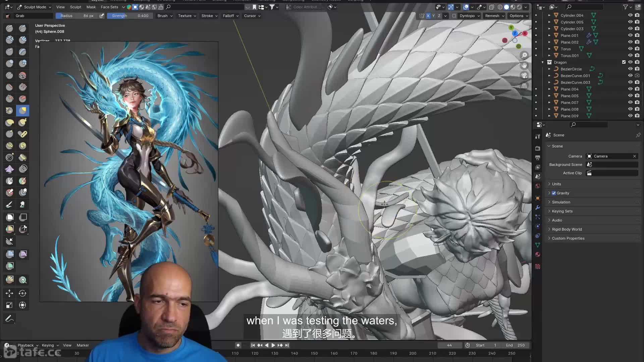Clear the Camera field with X
Screen dimensions: 644x362
point(635,156)
